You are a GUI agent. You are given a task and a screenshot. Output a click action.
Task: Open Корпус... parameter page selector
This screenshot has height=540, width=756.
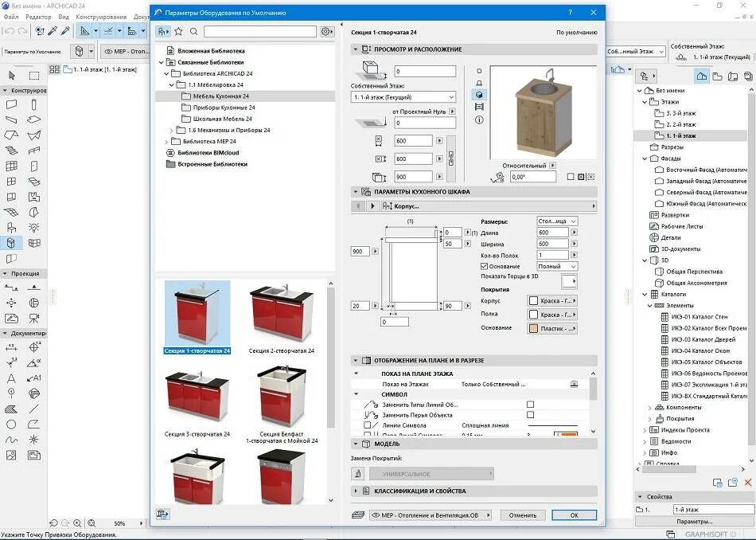click(x=489, y=206)
